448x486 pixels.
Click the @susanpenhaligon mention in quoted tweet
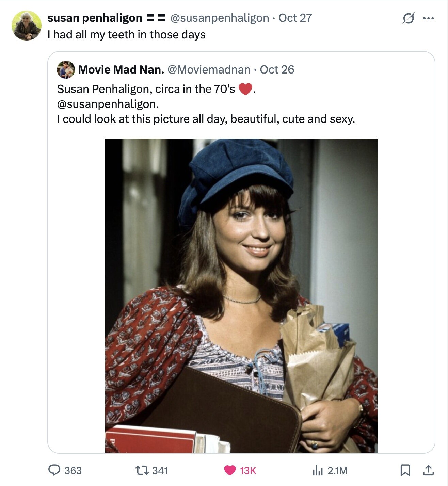[x=108, y=104]
